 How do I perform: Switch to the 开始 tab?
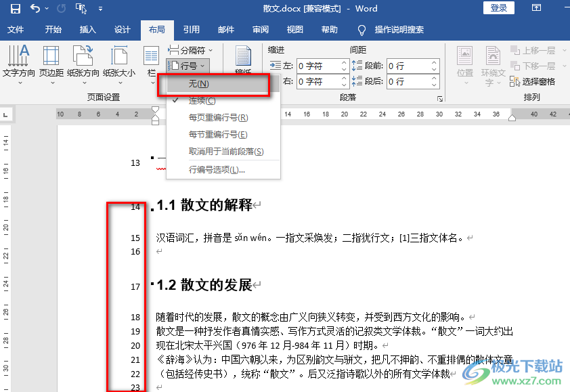click(x=53, y=30)
